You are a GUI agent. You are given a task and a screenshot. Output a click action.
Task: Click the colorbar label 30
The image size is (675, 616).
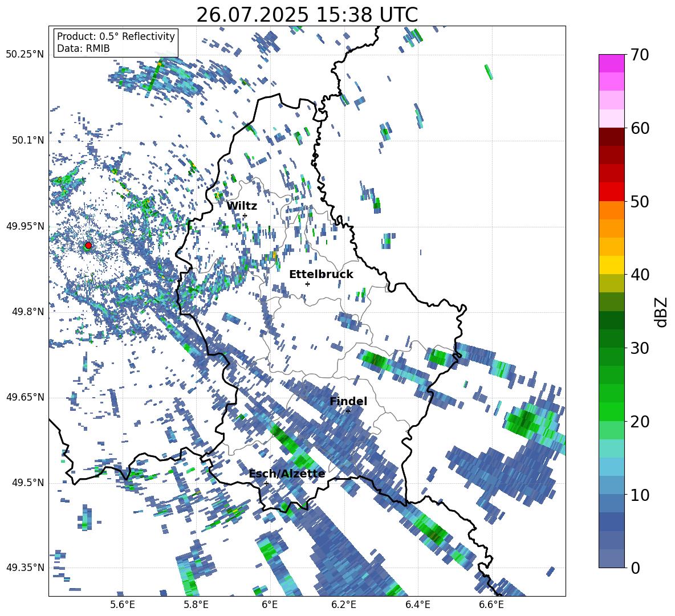[x=640, y=348]
